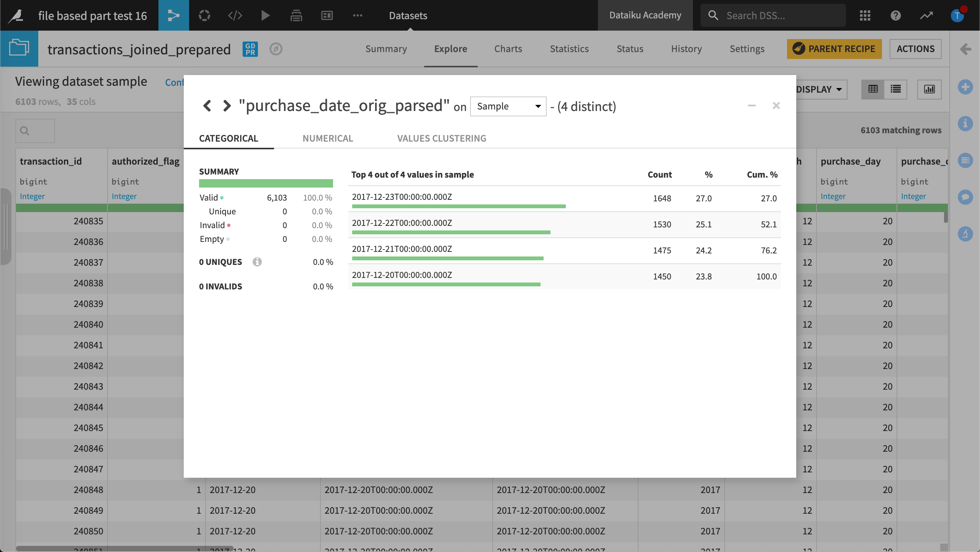Click the info icon next to 0 UNIQUES
Screen dimensions: 980x552
[x=257, y=262]
